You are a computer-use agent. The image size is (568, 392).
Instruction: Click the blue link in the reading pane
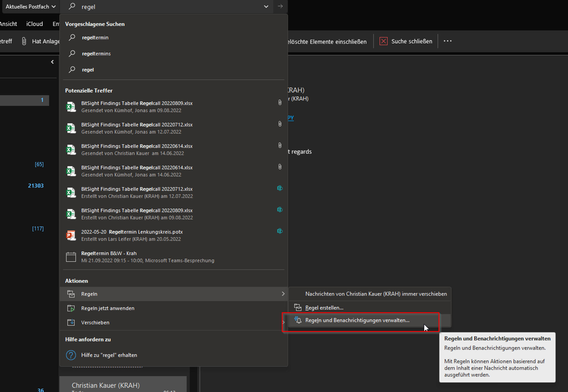pos(291,118)
